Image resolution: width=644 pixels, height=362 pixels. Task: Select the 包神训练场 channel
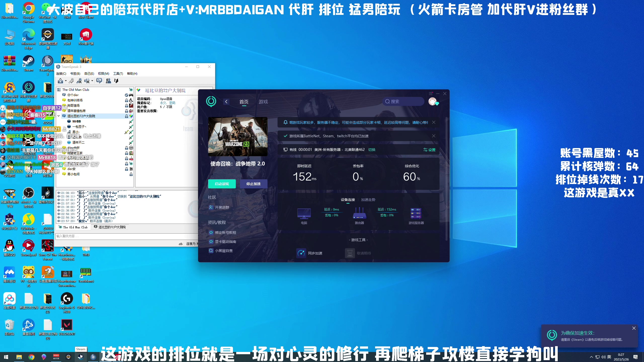[95, 100]
